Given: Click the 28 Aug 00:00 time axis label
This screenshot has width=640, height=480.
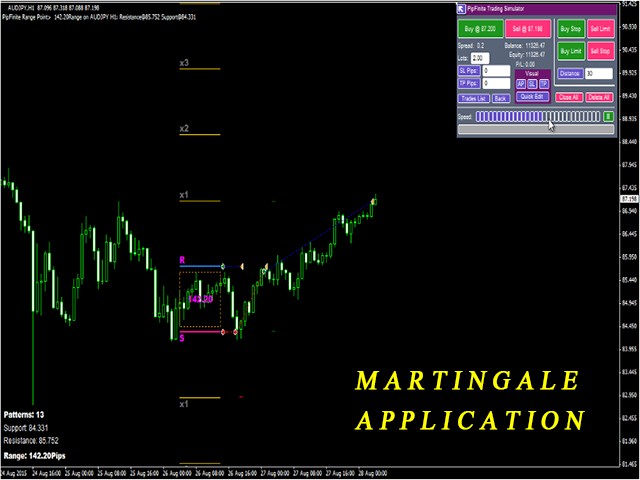Looking at the screenshot, I should pos(373,473).
